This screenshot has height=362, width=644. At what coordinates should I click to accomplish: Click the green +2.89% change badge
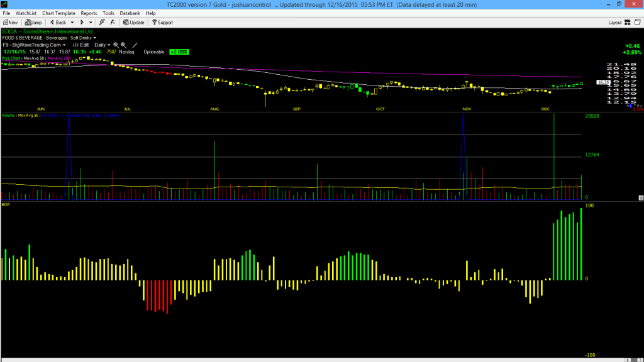[x=179, y=52]
